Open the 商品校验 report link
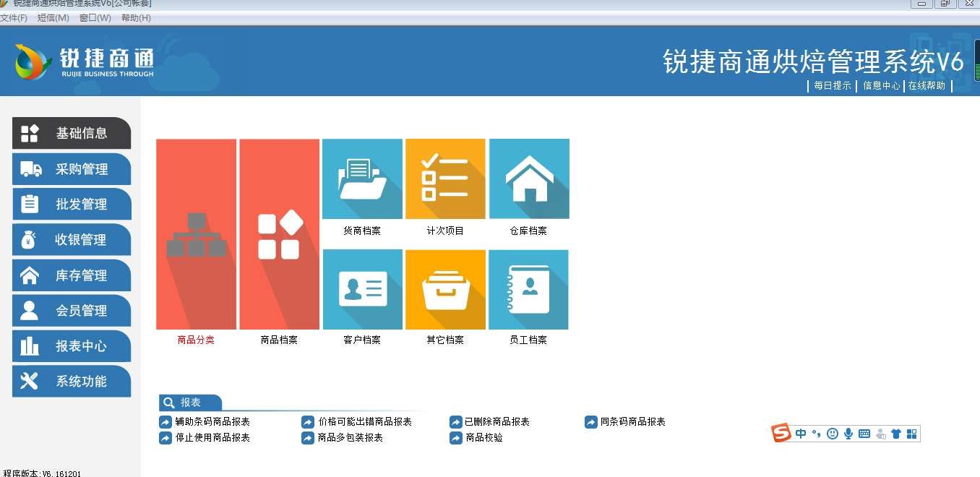This screenshot has width=980, height=477. pos(476,438)
